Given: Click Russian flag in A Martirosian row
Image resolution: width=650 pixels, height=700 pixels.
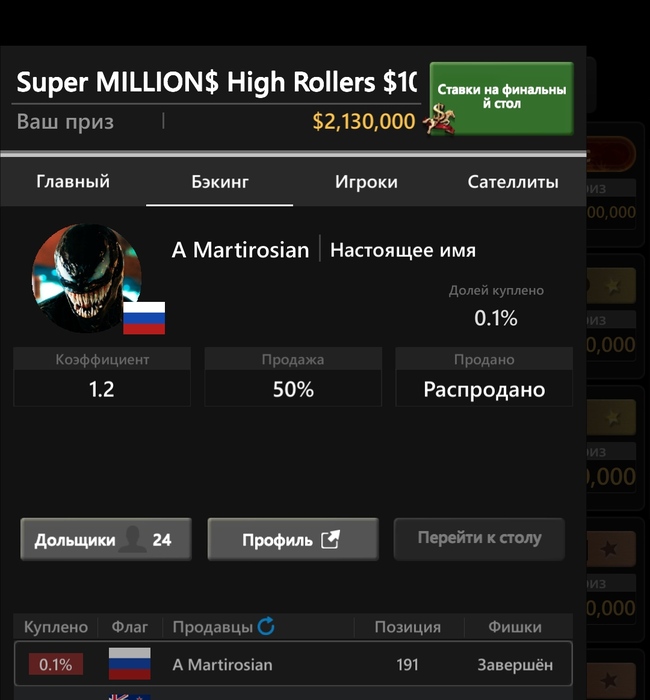Looking at the screenshot, I should [129, 664].
